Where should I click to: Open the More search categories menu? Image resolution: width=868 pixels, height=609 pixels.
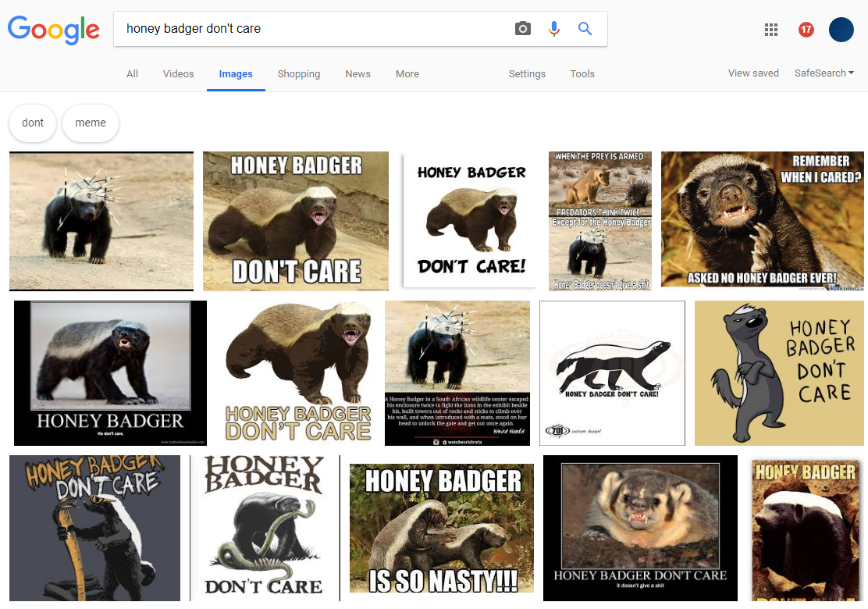(x=407, y=74)
